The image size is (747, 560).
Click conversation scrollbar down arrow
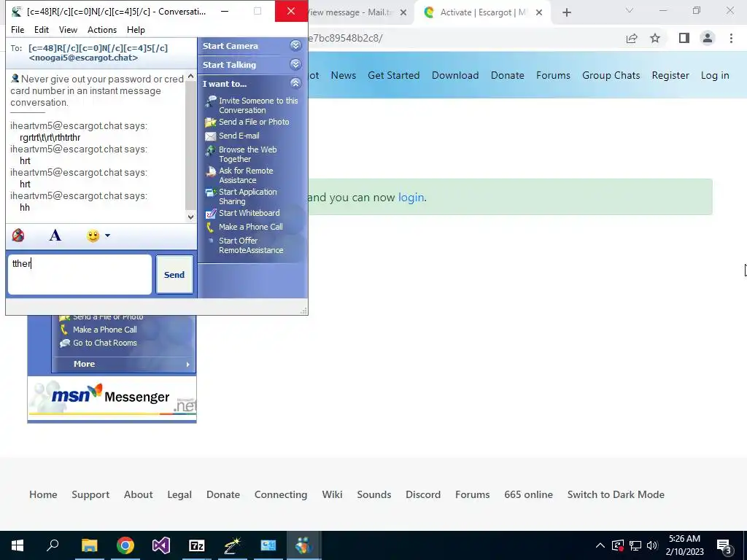click(190, 217)
